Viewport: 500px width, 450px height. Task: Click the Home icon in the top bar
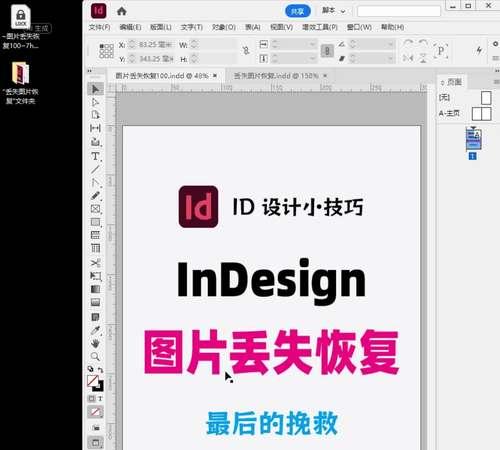click(122, 12)
